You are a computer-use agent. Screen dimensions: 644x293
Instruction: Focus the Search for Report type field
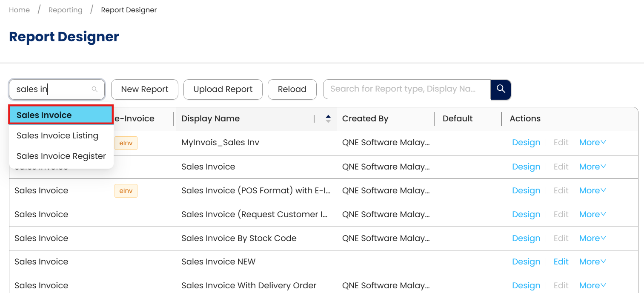[407, 89]
